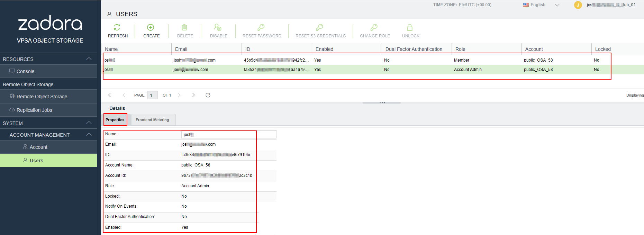644x235 pixels.
Task: Switch to the Properties tab
Action: pyautogui.click(x=115, y=120)
